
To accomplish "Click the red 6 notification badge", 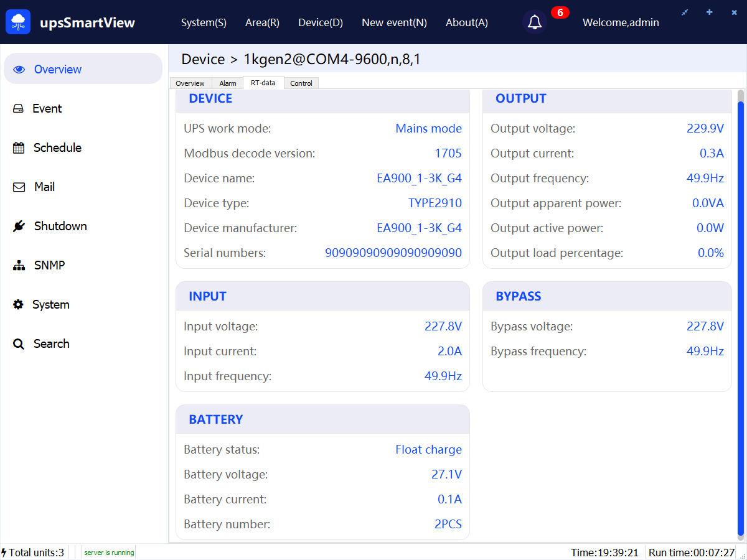I will point(560,12).
